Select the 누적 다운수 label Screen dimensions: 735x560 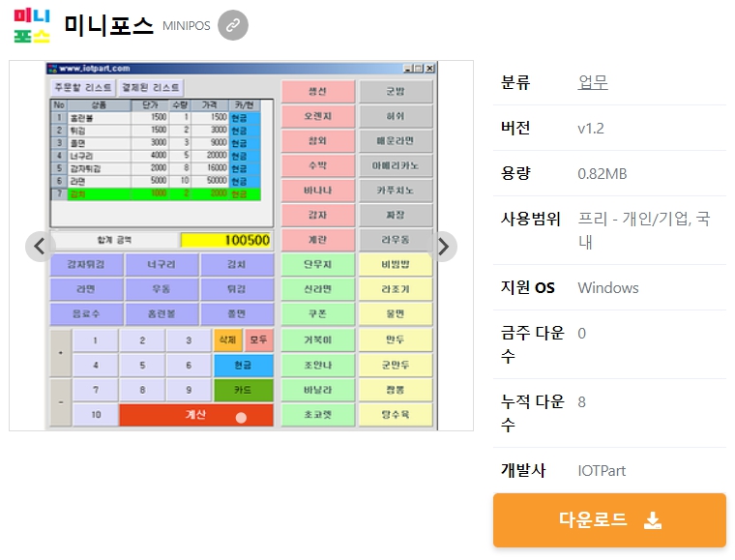tap(533, 413)
